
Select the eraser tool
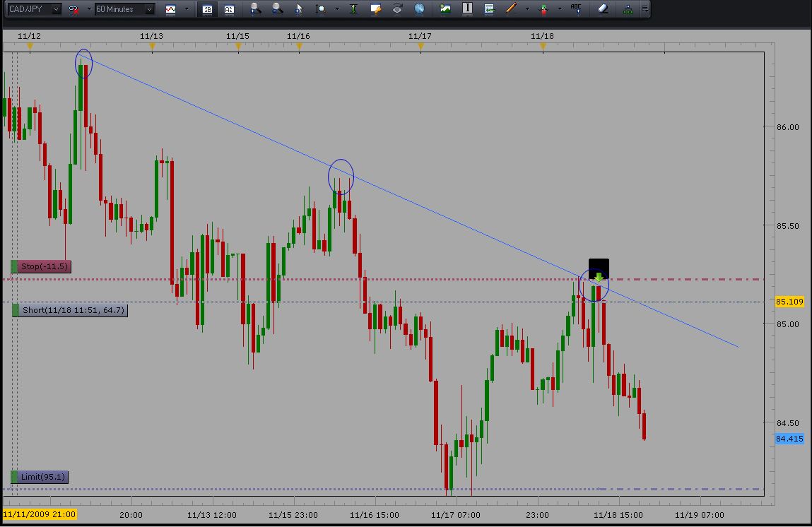(x=602, y=9)
